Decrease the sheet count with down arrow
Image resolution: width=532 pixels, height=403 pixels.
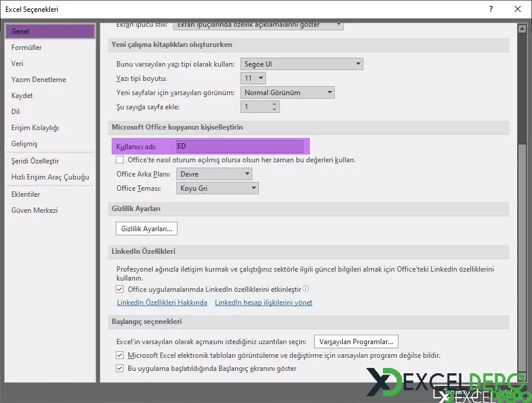[x=274, y=110]
